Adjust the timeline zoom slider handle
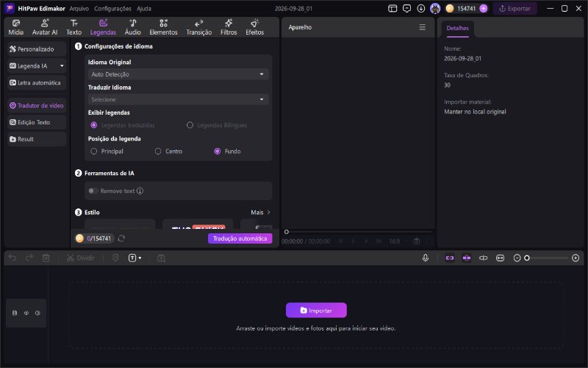Screen dimensions: 588x368 tap(527, 258)
